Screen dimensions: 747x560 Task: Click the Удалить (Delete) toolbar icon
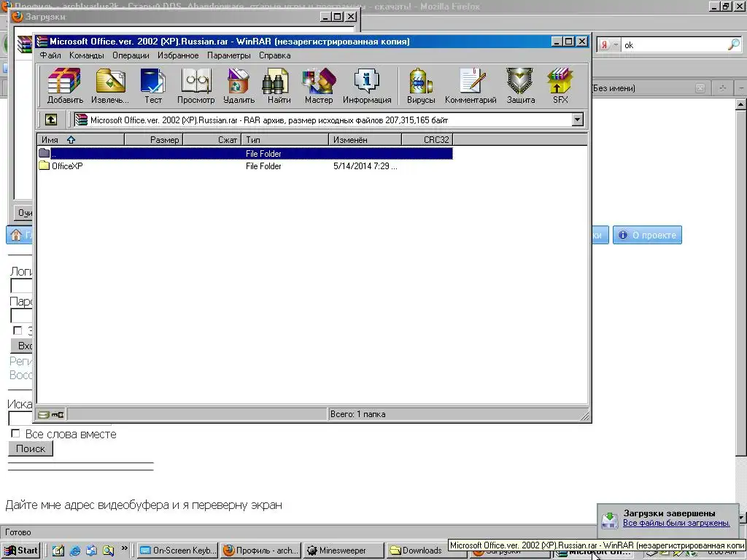(x=239, y=86)
